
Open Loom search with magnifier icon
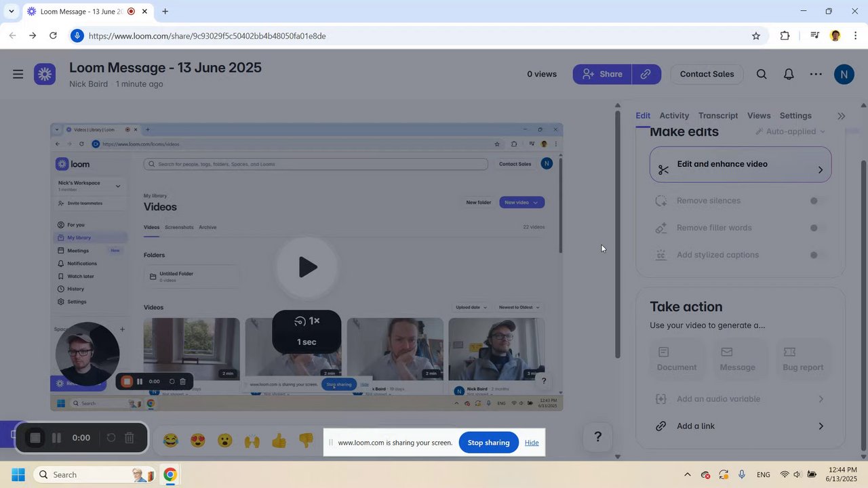762,74
